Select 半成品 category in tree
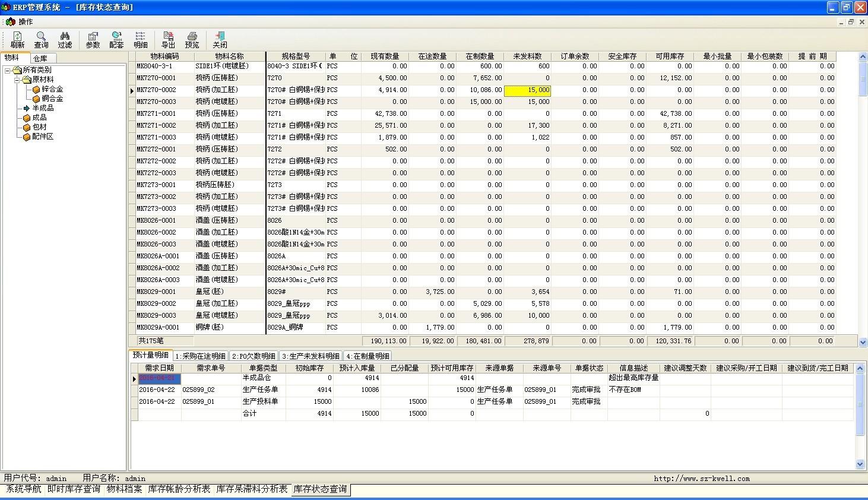This screenshot has height=500, width=868. pyautogui.click(x=43, y=108)
